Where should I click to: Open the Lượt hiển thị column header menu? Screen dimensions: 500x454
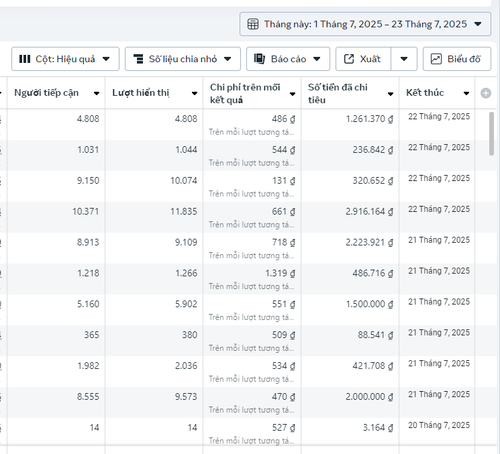[x=195, y=94]
